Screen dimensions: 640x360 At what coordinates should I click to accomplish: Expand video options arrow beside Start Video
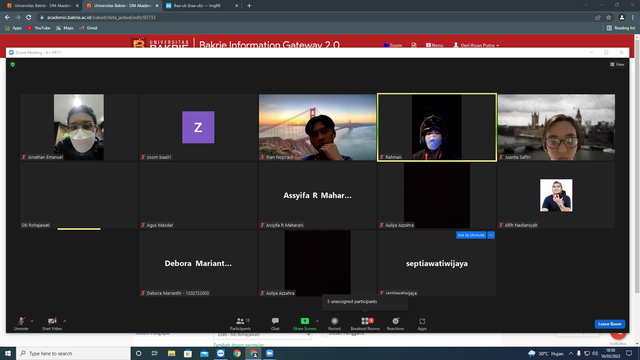coord(64,321)
